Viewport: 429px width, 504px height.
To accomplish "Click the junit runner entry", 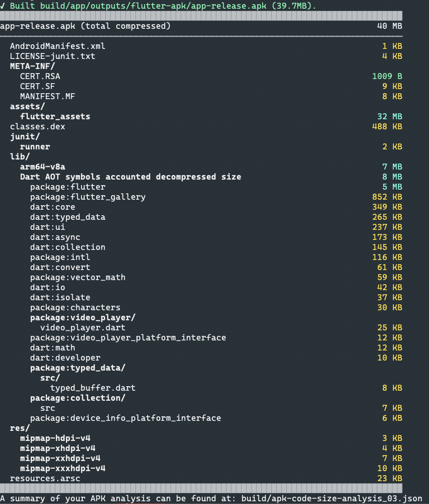I will [x=35, y=146].
